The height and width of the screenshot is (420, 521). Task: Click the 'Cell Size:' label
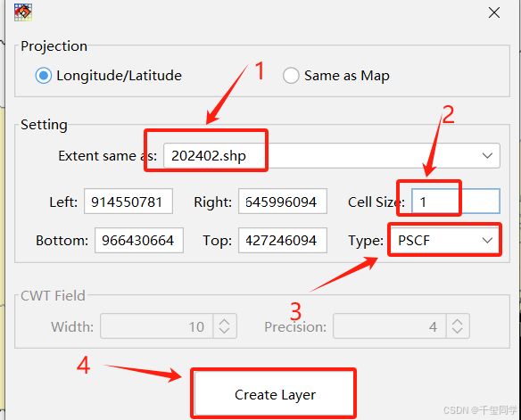coord(376,202)
